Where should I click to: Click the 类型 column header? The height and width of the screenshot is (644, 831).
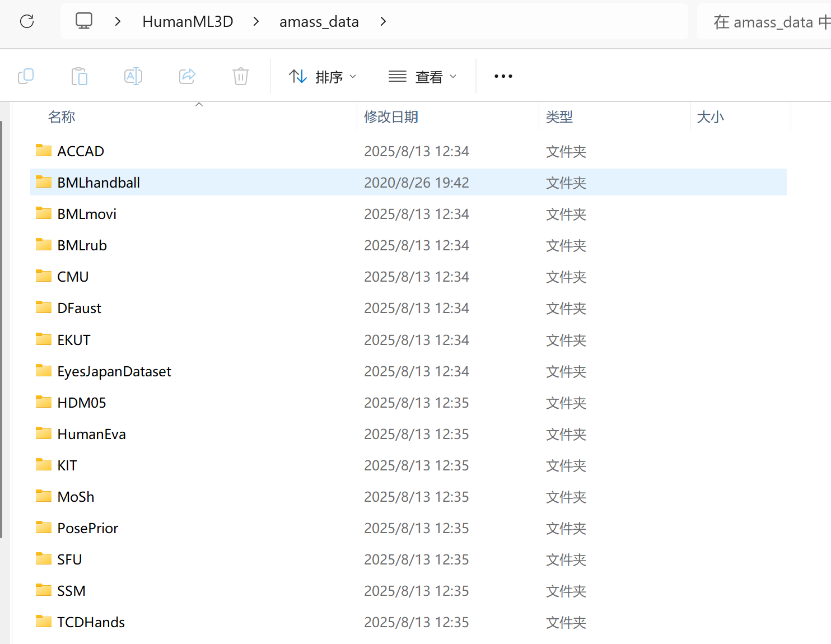559,116
